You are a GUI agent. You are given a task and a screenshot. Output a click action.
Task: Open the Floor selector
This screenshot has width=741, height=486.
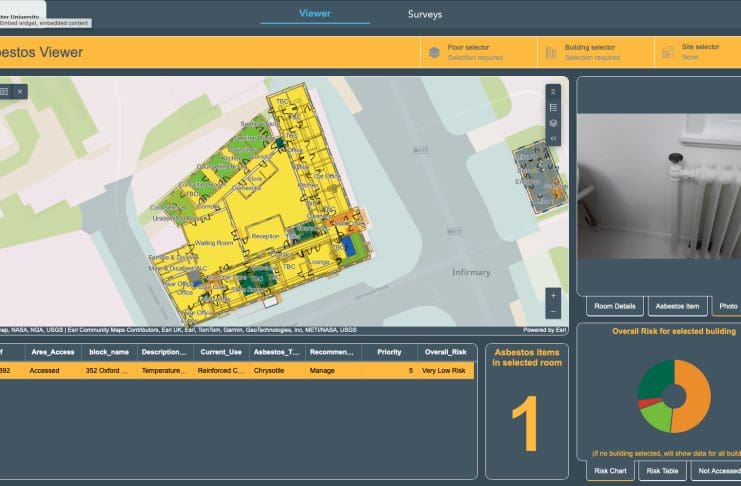(x=477, y=52)
